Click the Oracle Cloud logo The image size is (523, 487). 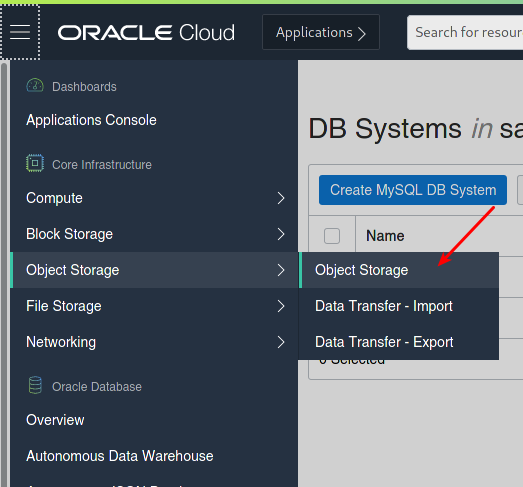[146, 32]
